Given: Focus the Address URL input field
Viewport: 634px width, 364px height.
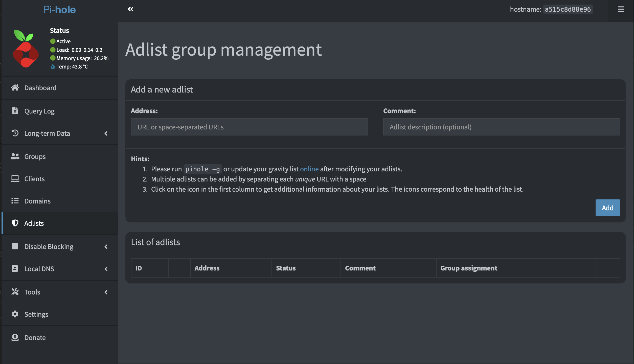Looking at the screenshot, I should [249, 127].
